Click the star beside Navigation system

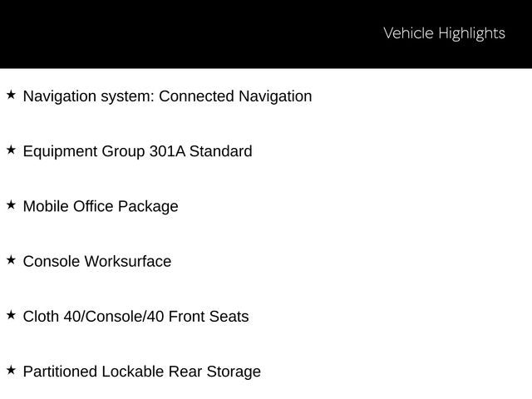(x=11, y=95)
